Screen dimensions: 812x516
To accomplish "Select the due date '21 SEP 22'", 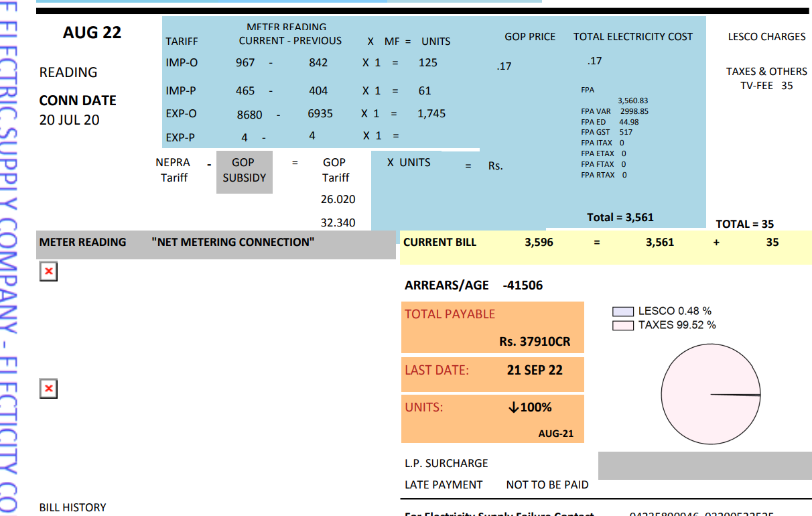I will pyautogui.click(x=535, y=370).
